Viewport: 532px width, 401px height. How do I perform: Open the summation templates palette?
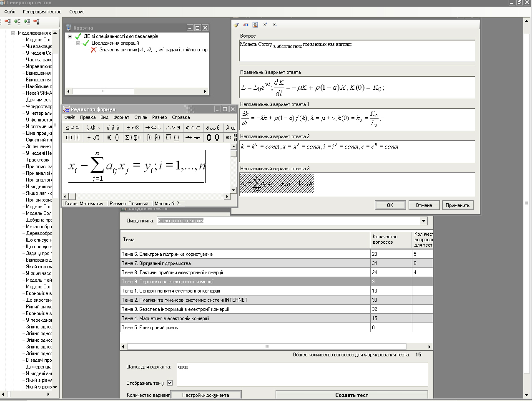coord(133,137)
